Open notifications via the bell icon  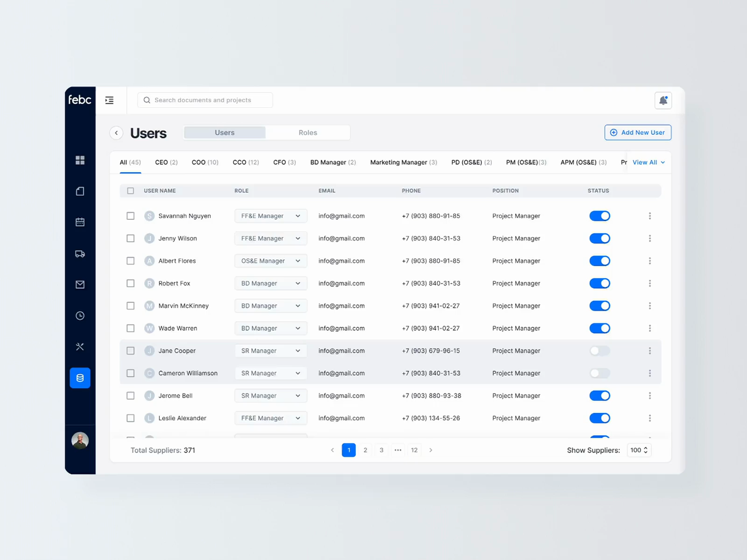[663, 100]
